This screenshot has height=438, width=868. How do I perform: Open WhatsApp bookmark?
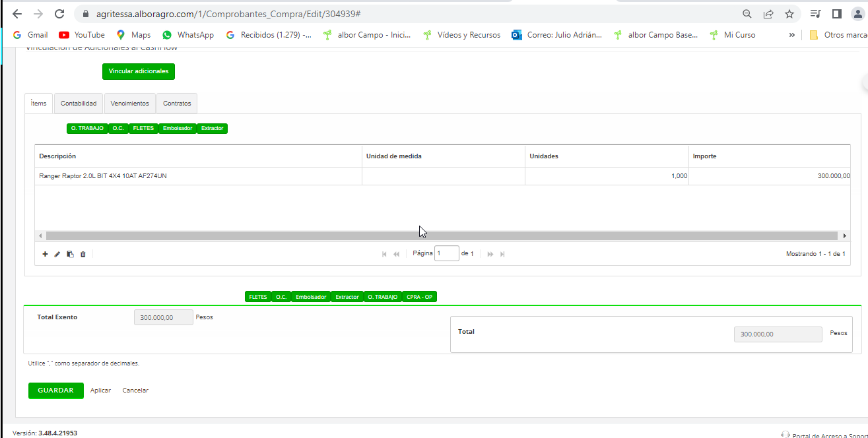[188, 35]
